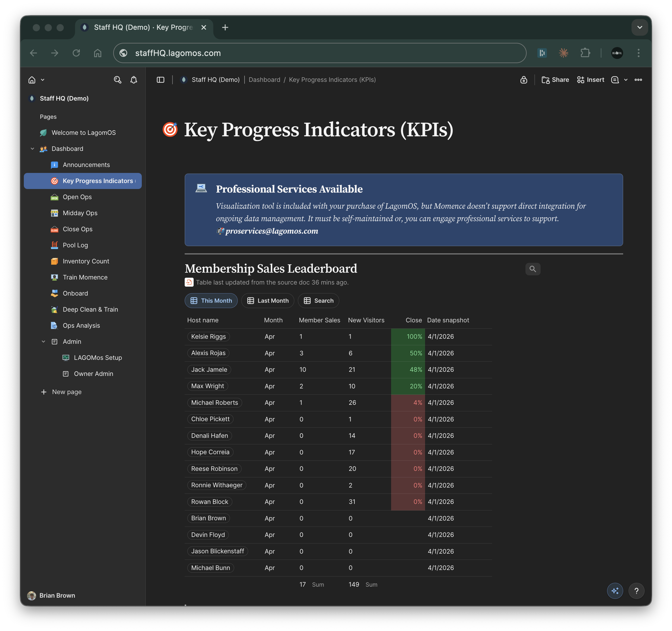
Task: Click the Member Sales sum of 17
Action: click(303, 584)
